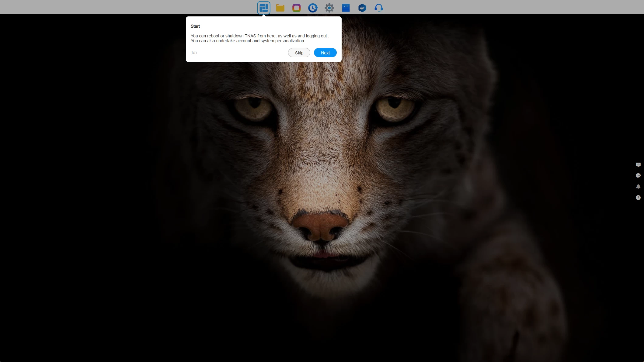Screen dimensions: 644x362
Task: Click the '1/5' step counter text
Action: pyautogui.click(x=194, y=53)
